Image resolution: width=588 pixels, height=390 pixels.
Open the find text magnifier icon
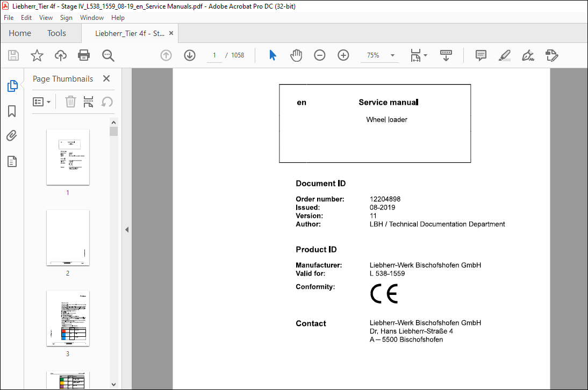pos(108,55)
